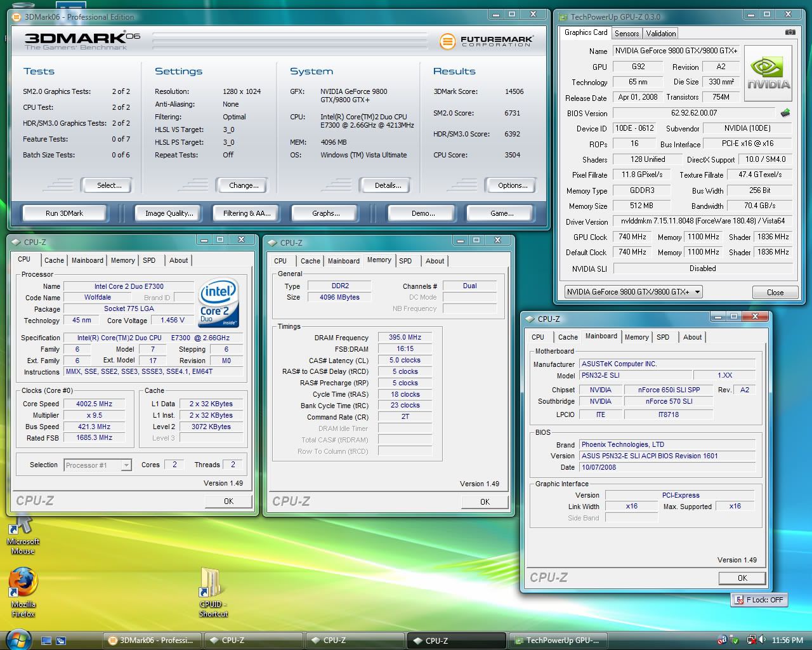Click the Futuremark Corporation logo
The height and width of the screenshot is (650, 812).
[487, 42]
